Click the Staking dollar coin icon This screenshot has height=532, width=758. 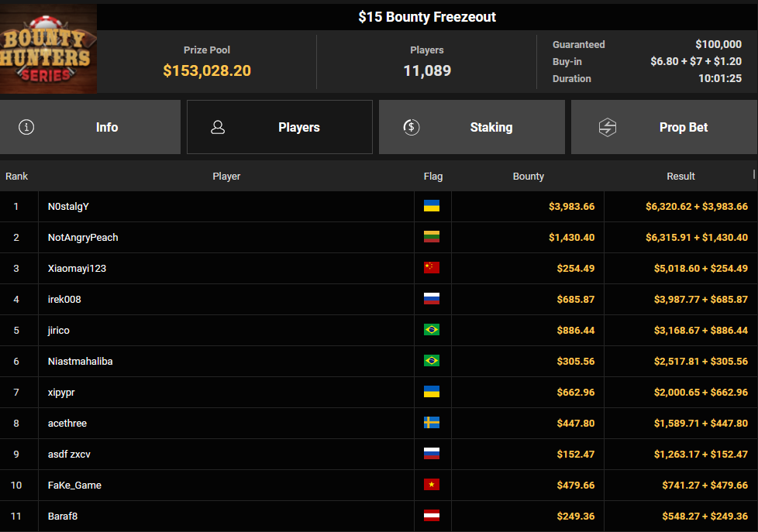(x=412, y=127)
